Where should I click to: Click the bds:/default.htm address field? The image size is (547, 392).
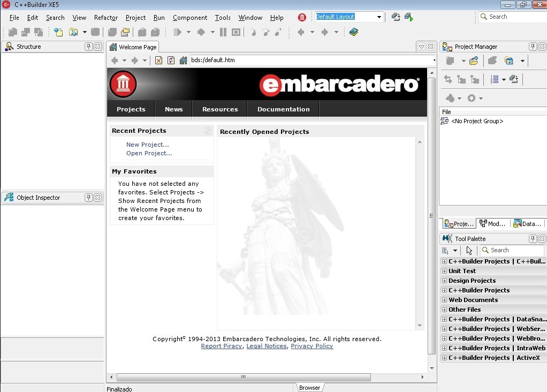tap(312, 60)
